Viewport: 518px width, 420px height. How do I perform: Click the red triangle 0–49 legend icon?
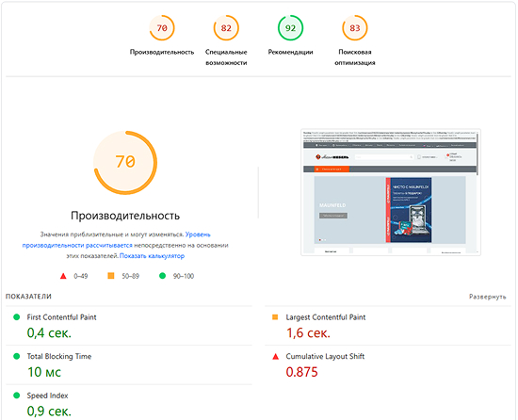pyautogui.click(x=63, y=276)
